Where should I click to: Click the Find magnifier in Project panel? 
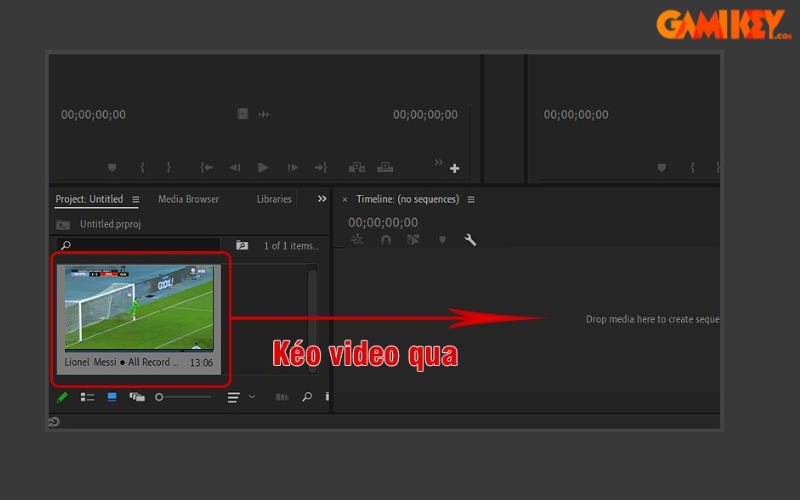click(307, 396)
